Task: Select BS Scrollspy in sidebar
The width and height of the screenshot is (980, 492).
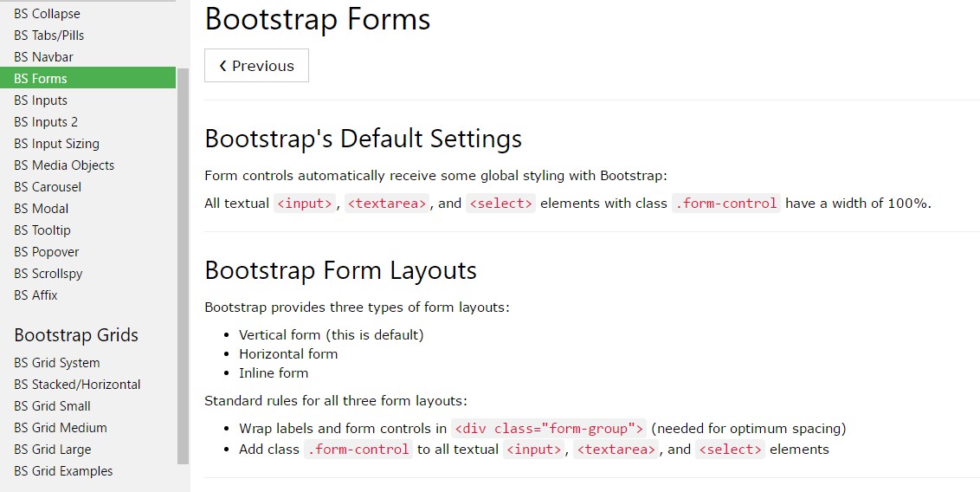Action: click(48, 273)
